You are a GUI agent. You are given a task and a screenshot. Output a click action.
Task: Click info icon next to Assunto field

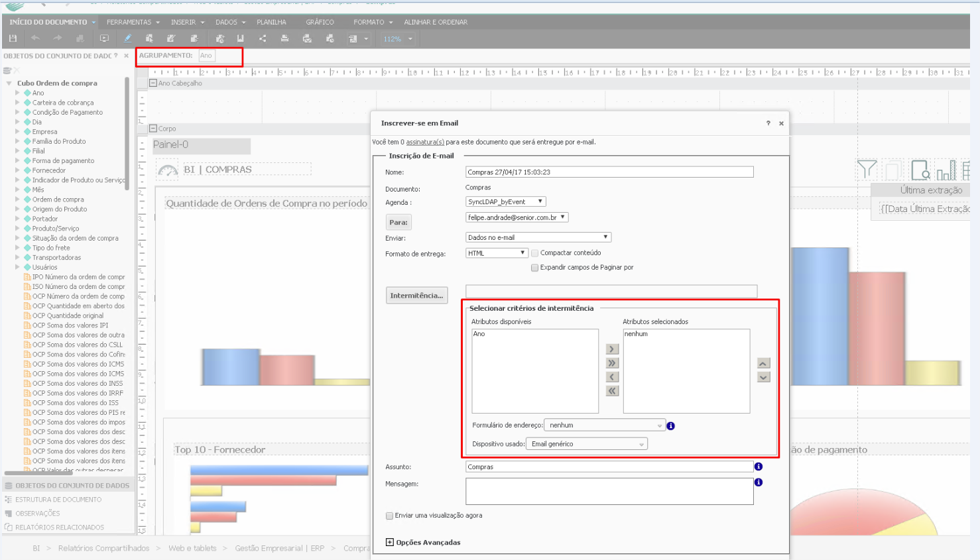point(759,467)
